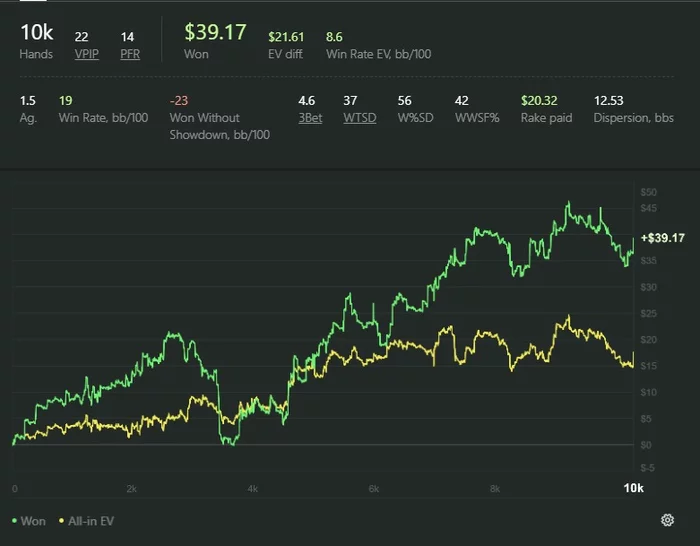700x546 pixels.
Task: Toggle the green Won legend dot
Action: [x=14, y=521]
